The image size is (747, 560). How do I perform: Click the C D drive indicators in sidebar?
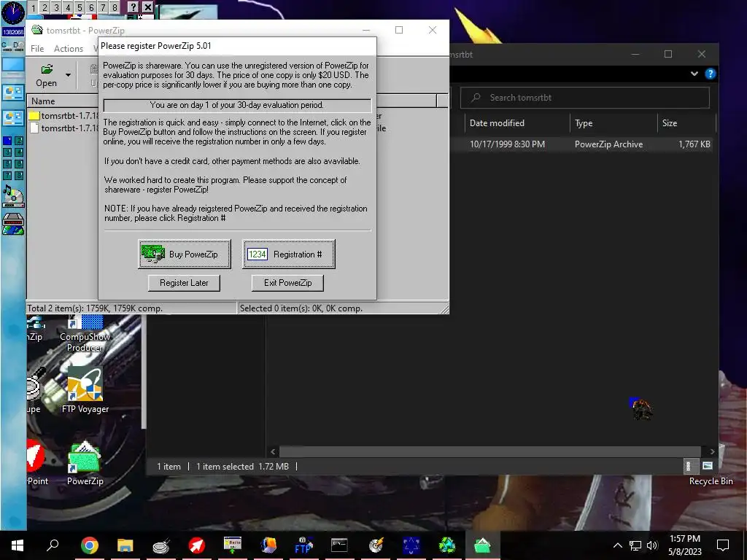coord(13,46)
